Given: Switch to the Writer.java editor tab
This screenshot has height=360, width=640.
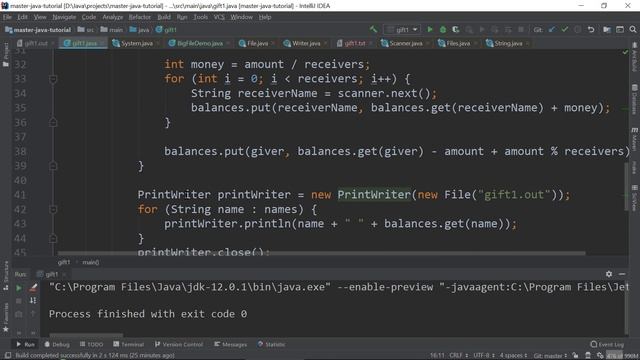Looking at the screenshot, I should [x=302, y=43].
